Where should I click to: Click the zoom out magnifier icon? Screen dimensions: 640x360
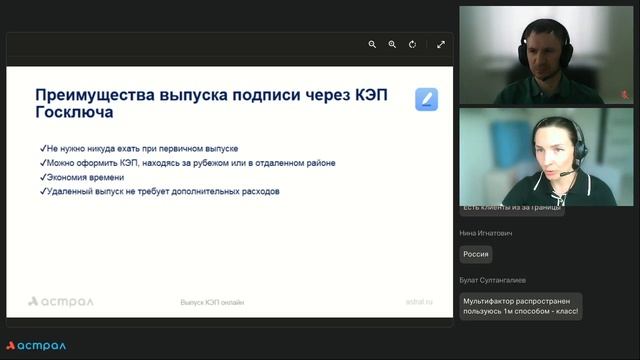click(372, 44)
